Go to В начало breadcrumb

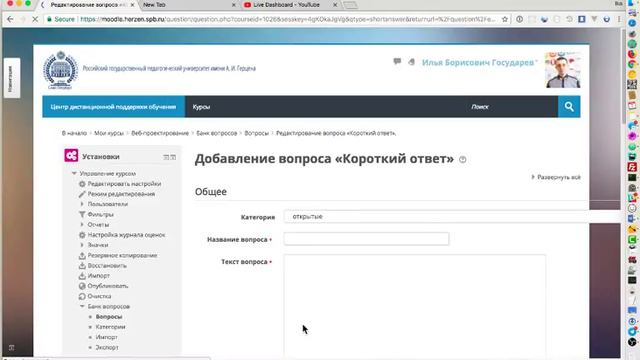coord(74,133)
